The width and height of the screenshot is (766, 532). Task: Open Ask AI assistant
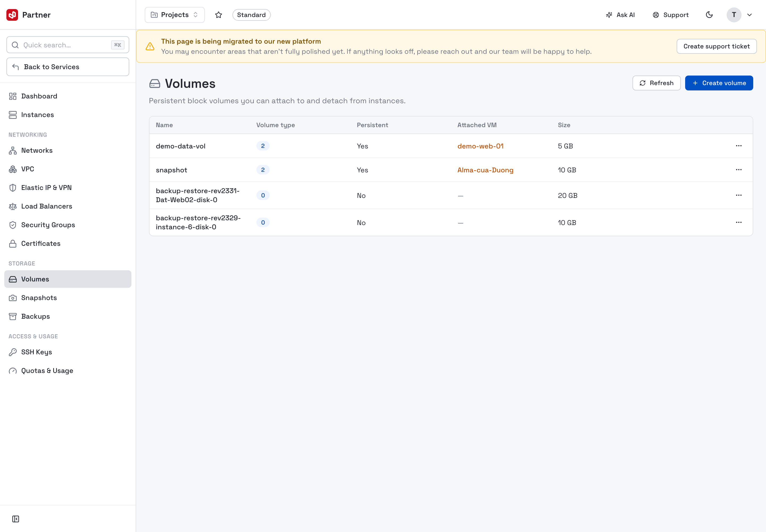(x=620, y=15)
